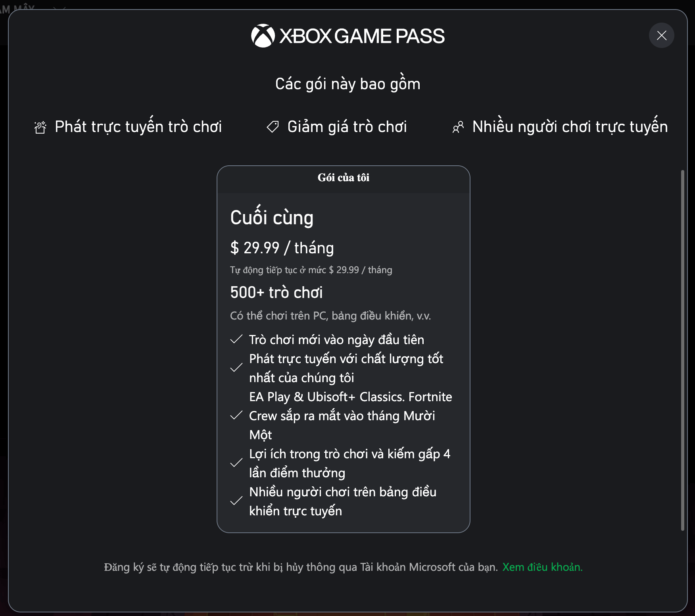Viewport: 695px width, 616px height.
Task: Click "Nhiều người chơi trực tuyến" feature label
Action: [570, 127]
